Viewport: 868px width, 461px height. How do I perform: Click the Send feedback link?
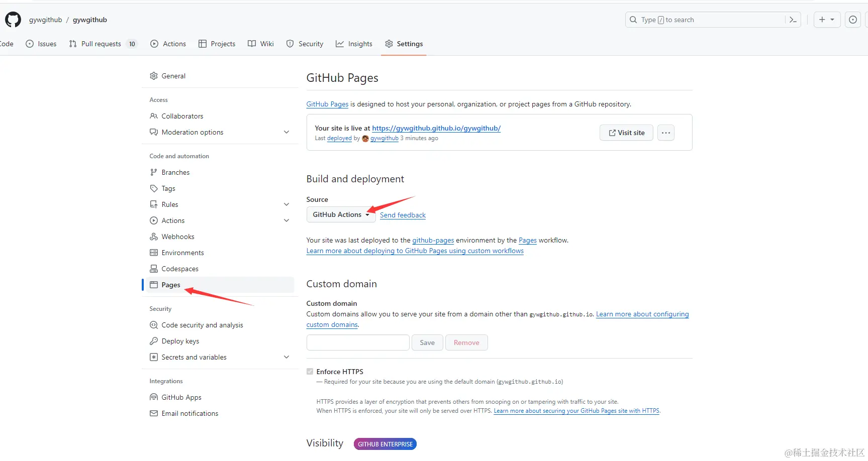click(x=403, y=215)
